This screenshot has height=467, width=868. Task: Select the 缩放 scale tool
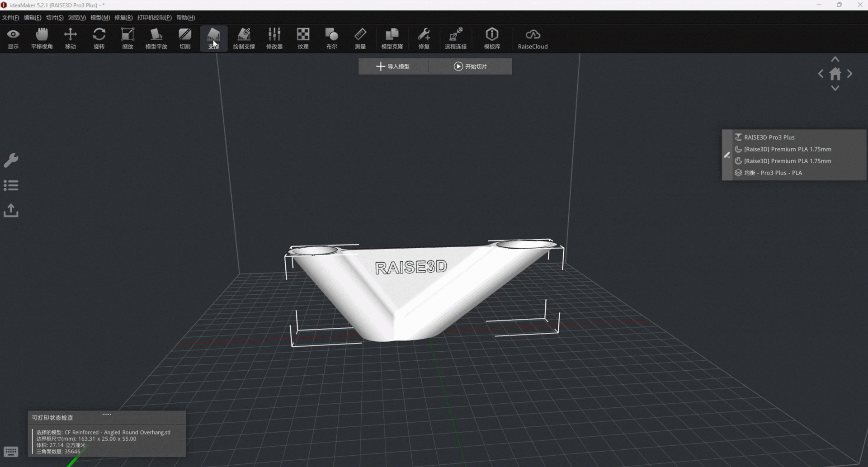point(127,38)
